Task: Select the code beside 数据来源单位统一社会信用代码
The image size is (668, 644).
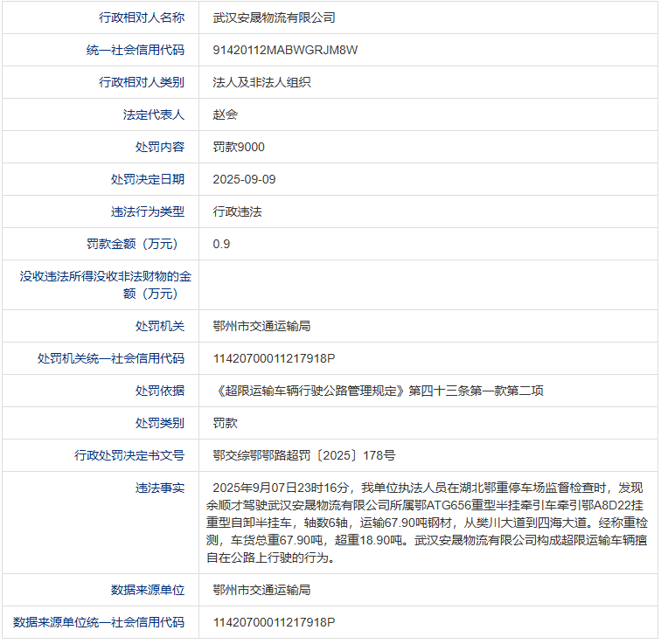Action: point(274,622)
